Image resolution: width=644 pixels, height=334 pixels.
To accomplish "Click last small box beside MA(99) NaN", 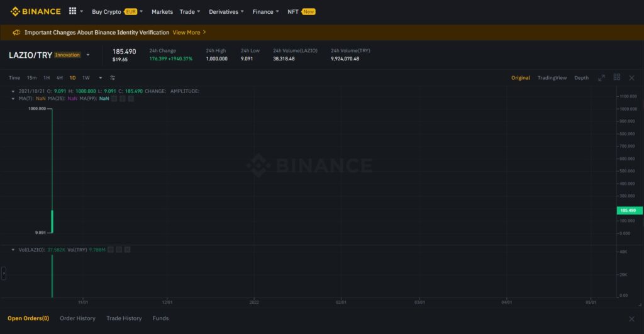I will 131,99.
